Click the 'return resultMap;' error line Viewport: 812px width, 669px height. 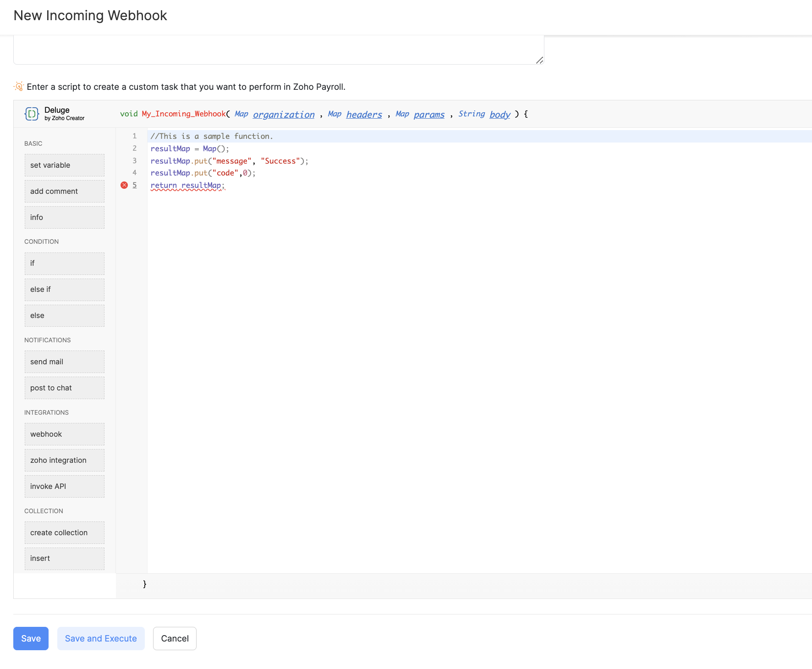pyautogui.click(x=187, y=185)
